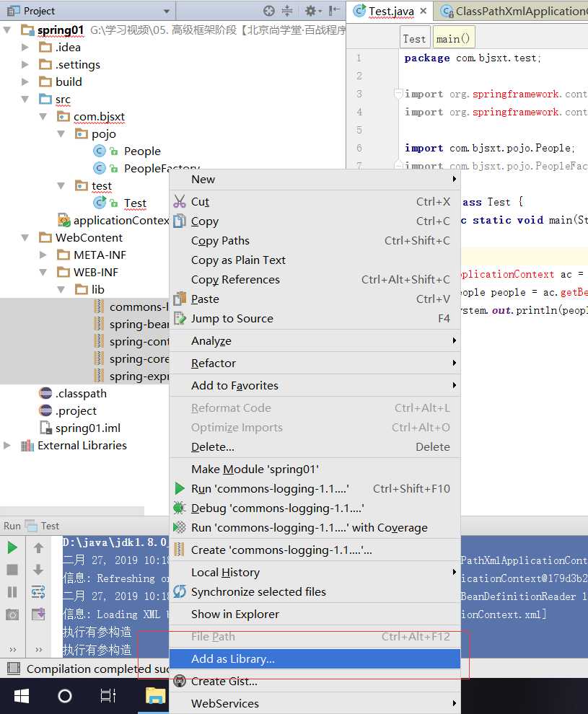Open WebServices submenu

[x=315, y=703]
